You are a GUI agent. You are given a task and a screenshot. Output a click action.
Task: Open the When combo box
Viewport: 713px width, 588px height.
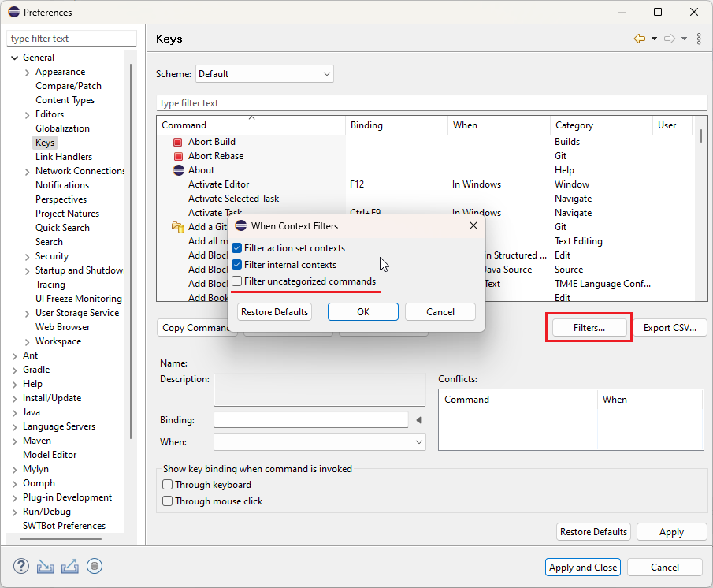point(320,442)
